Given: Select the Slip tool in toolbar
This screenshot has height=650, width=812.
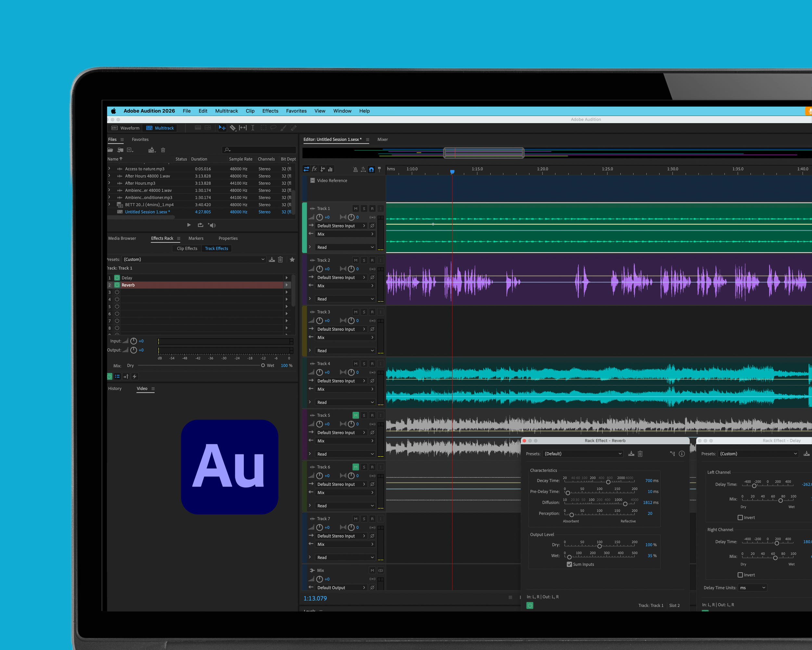Looking at the screenshot, I should (243, 128).
